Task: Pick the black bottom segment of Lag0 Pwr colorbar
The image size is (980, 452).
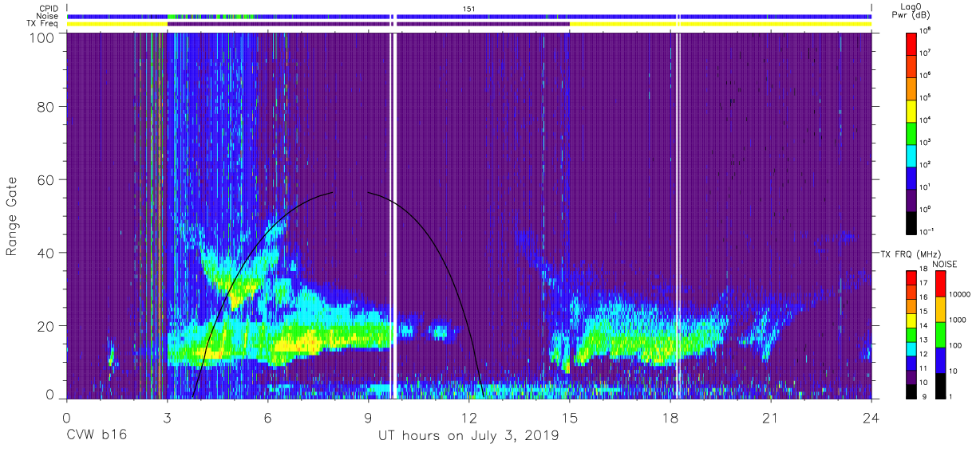Action: coord(911,222)
